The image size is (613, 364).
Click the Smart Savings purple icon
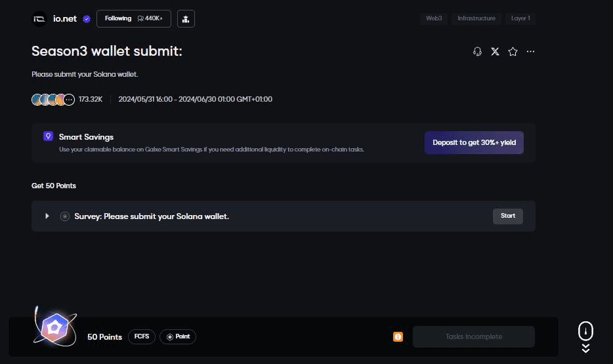[x=48, y=136]
